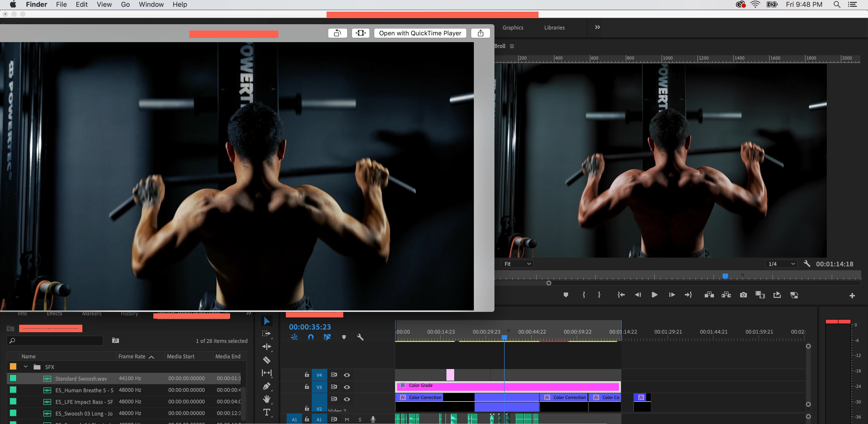Switch to the Libraries tab
868x424 pixels.
[554, 28]
